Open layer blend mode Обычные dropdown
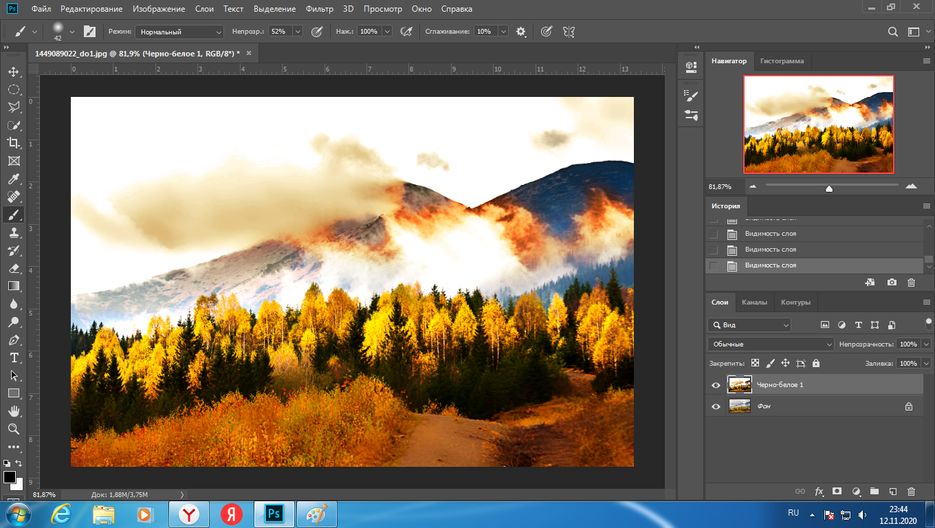935x528 pixels. (x=770, y=344)
